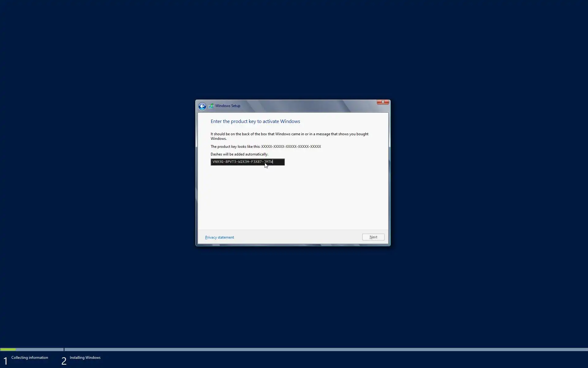Open the Privacy statement link

219,237
